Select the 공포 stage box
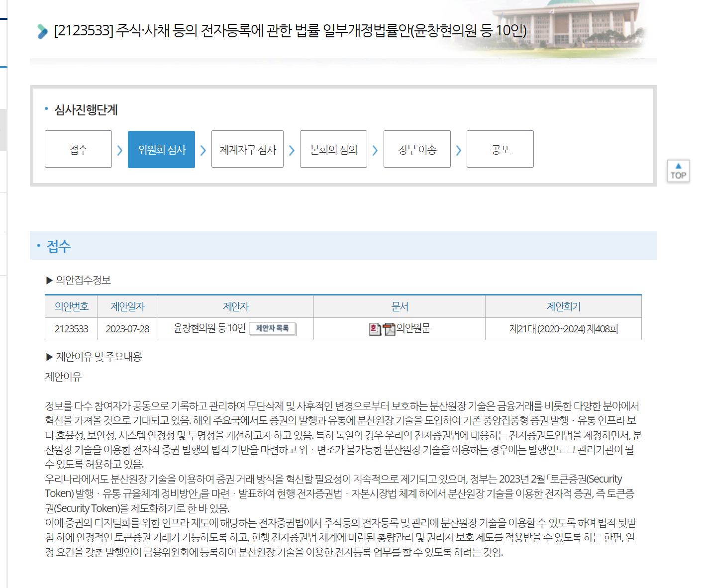The height and width of the screenshot is (588, 703). 500,149
